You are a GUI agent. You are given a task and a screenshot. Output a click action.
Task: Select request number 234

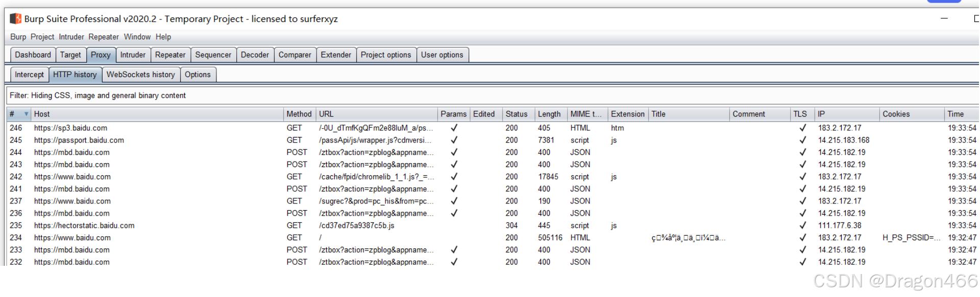(16, 238)
